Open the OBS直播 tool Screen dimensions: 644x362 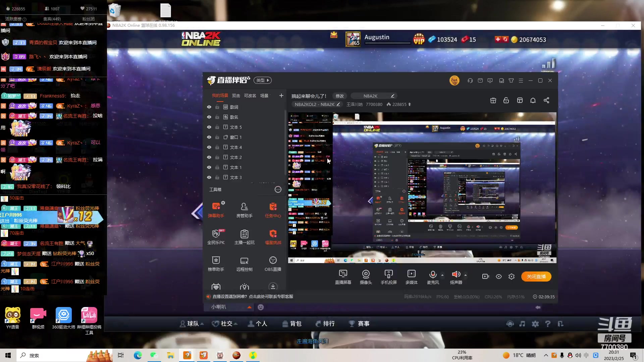pyautogui.click(x=273, y=263)
